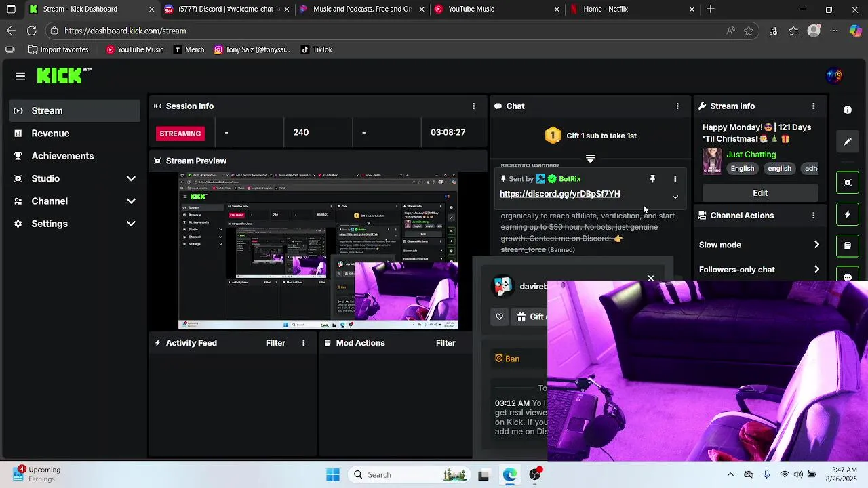Click the gold first place gift badge

tap(553, 136)
